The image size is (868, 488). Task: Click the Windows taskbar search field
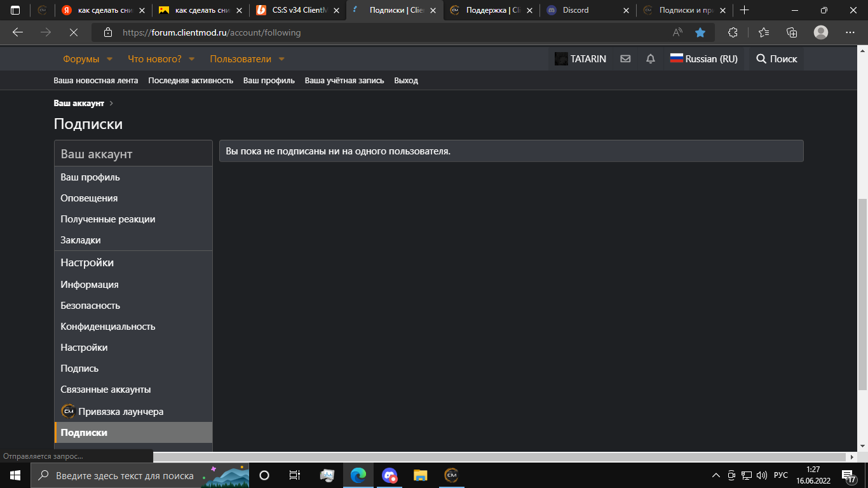pos(124,475)
